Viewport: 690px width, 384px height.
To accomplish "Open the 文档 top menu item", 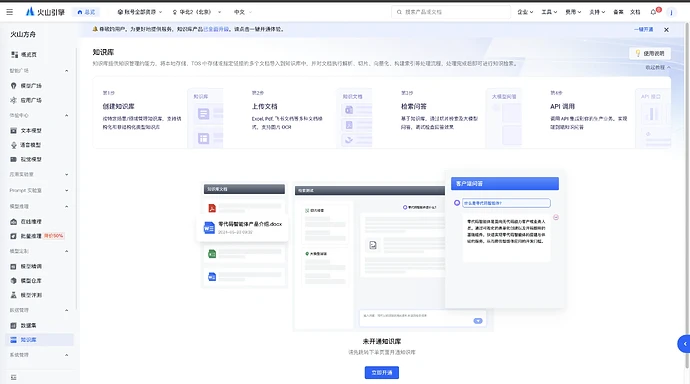I will point(635,12).
